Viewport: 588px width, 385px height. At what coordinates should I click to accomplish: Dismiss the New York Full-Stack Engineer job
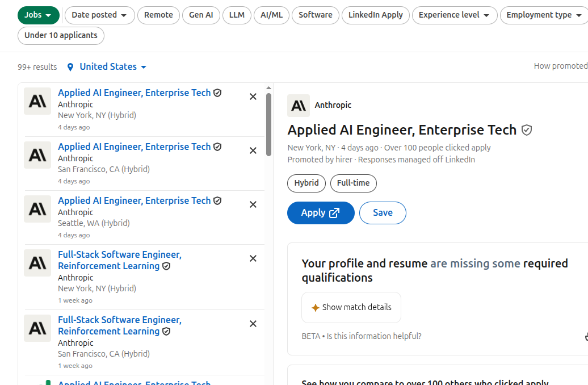pos(253,258)
